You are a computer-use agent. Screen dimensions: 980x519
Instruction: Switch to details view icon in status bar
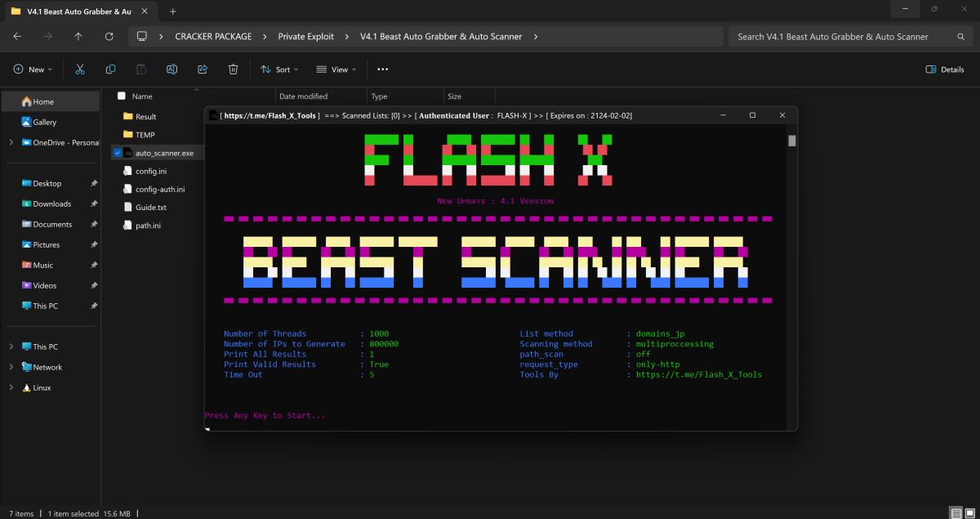[955, 513]
